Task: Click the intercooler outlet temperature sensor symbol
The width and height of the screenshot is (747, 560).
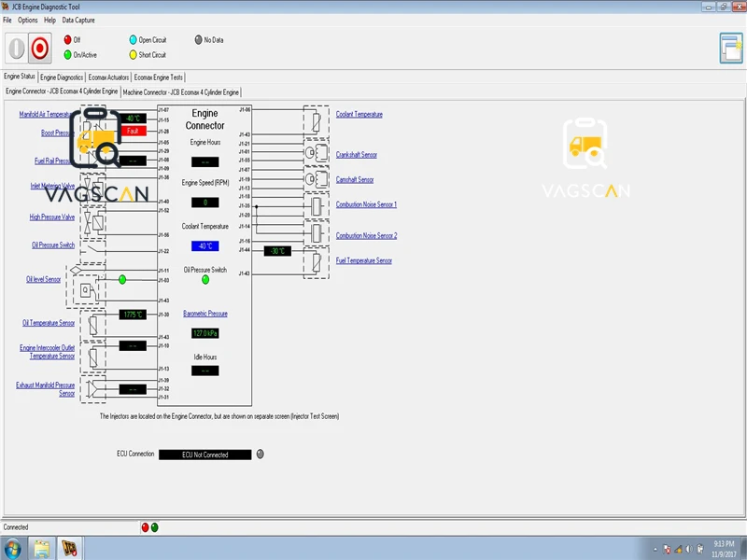Action: [92, 357]
